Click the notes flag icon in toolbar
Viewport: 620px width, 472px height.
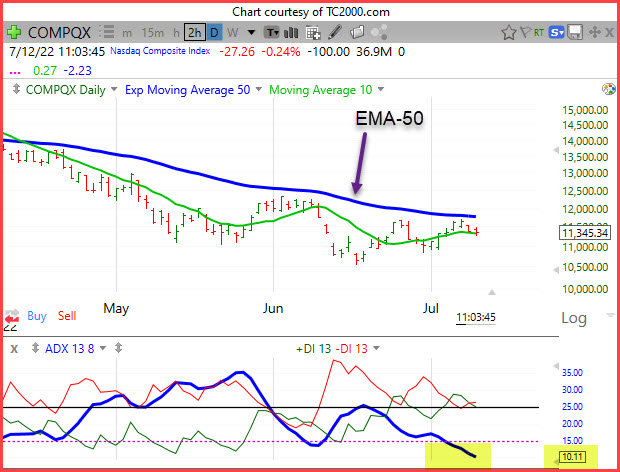[357, 32]
